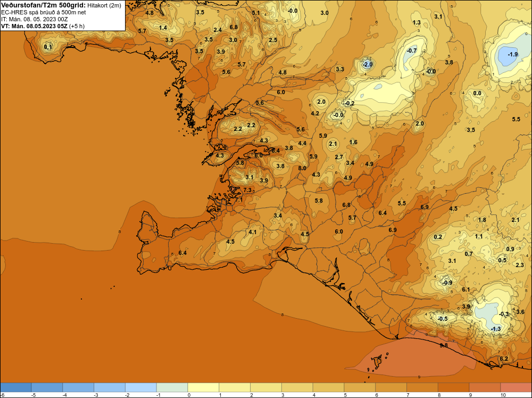The width and height of the screenshot is (532, 398).
Task: Click the IT: Mán. 08. 05. 2023 00Z line
Action: [x=34, y=19]
